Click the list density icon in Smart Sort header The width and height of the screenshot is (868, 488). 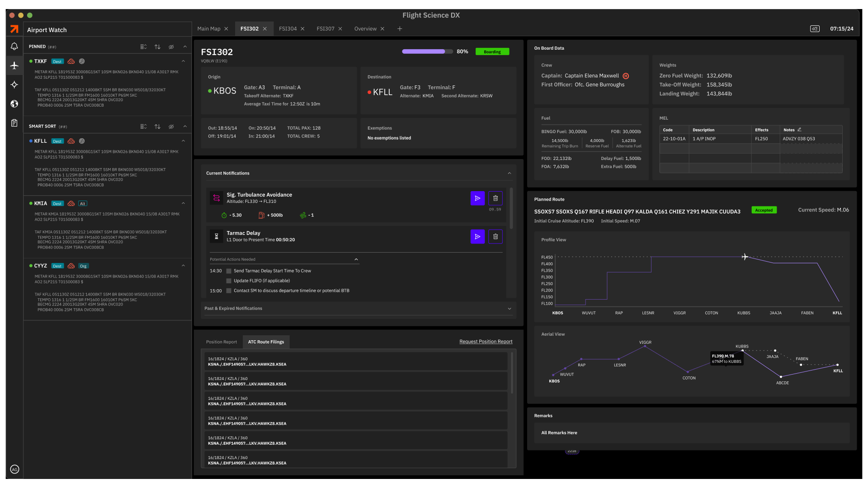(143, 127)
